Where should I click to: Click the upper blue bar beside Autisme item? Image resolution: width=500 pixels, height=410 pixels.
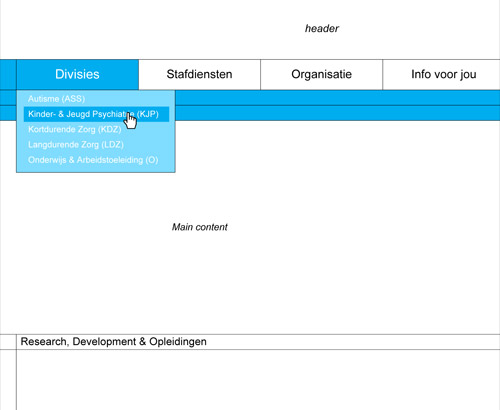click(x=337, y=98)
